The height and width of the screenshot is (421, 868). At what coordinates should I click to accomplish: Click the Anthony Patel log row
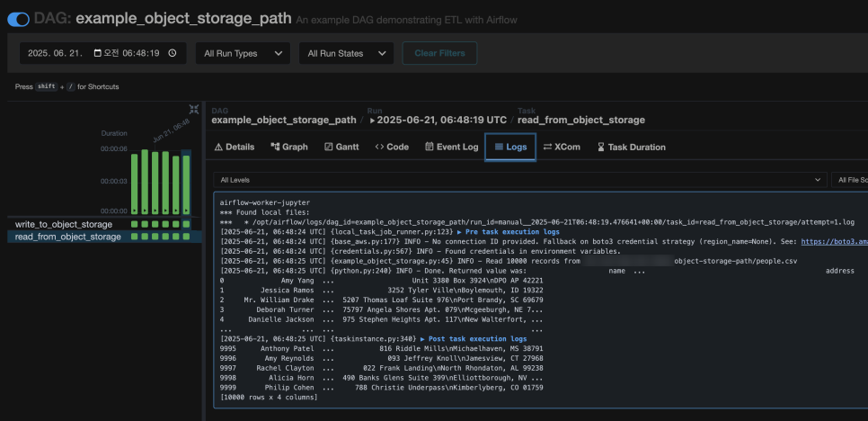pos(381,348)
